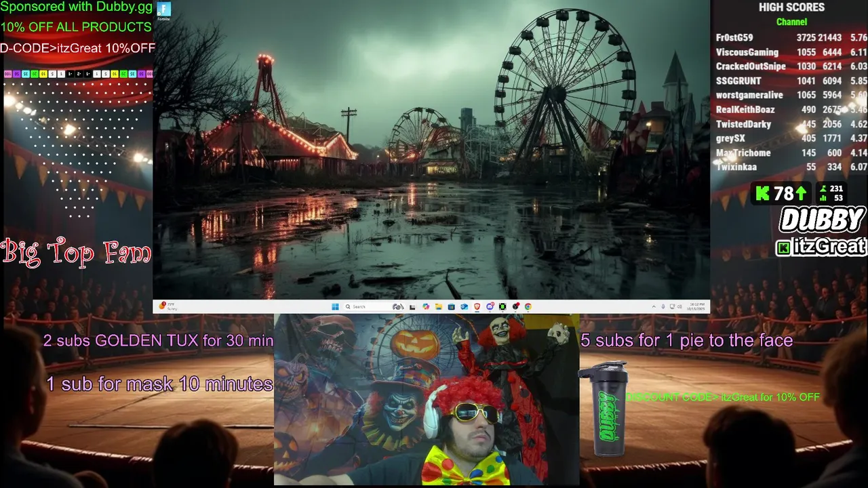Click the worstgameralive high score row
This screenshot has height=488, width=868.
pyautogui.click(x=791, y=96)
